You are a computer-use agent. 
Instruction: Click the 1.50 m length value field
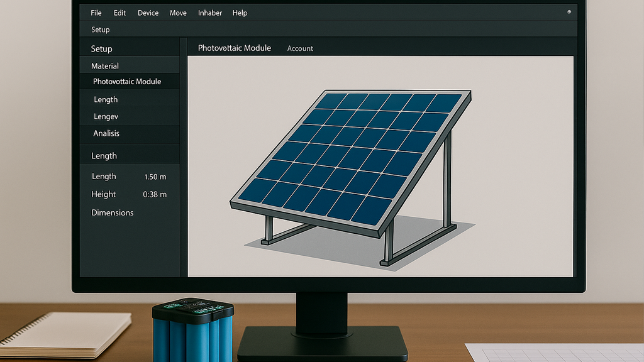pos(155,177)
